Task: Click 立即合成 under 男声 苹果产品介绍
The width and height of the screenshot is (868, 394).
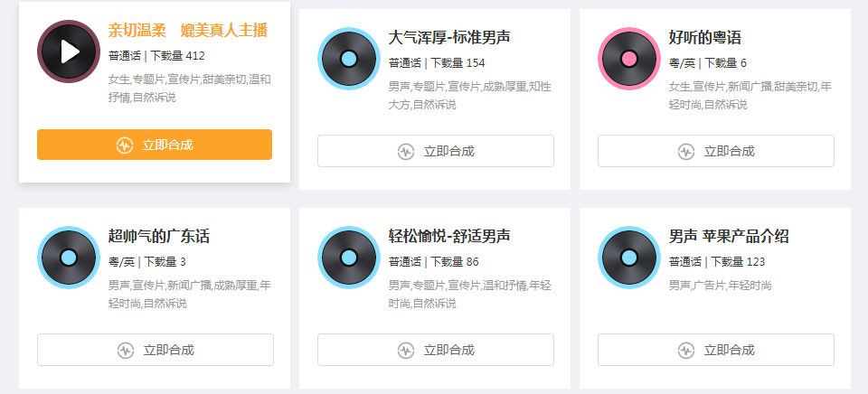Action: [x=715, y=350]
